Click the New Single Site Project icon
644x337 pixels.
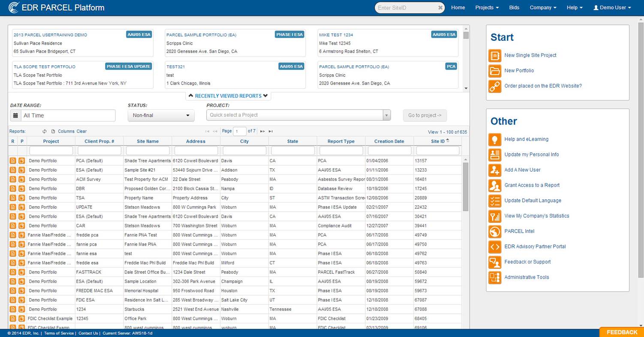click(495, 55)
